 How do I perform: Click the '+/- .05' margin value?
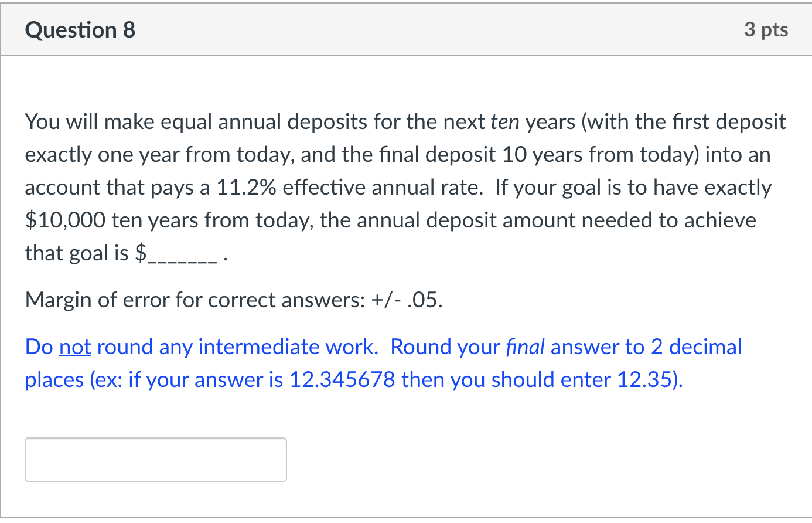click(x=407, y=300)
